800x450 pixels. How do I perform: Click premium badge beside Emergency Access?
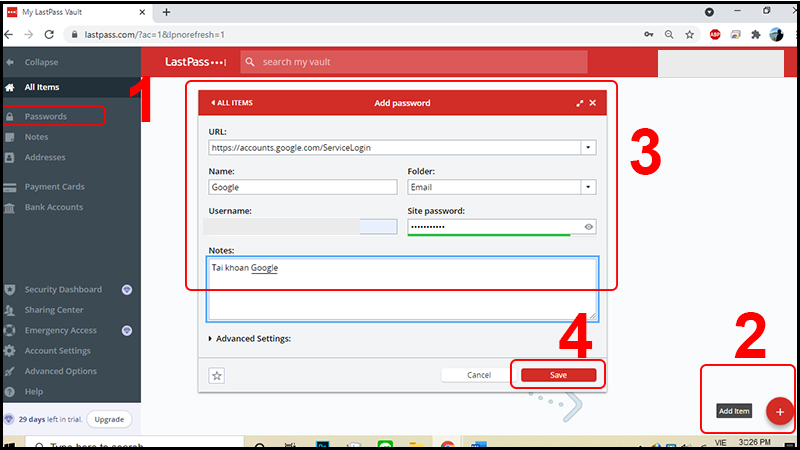click(x=127, y=331)
